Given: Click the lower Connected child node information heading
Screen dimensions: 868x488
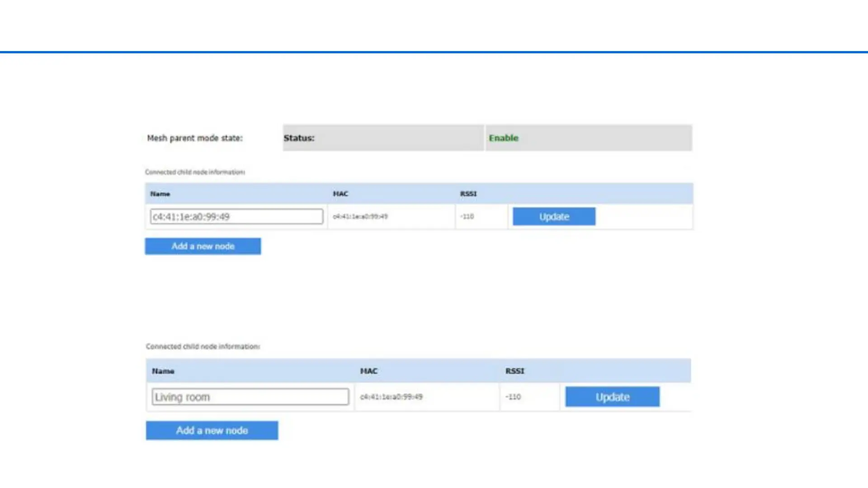Looking at the screenshot, I should coord(203,347).
